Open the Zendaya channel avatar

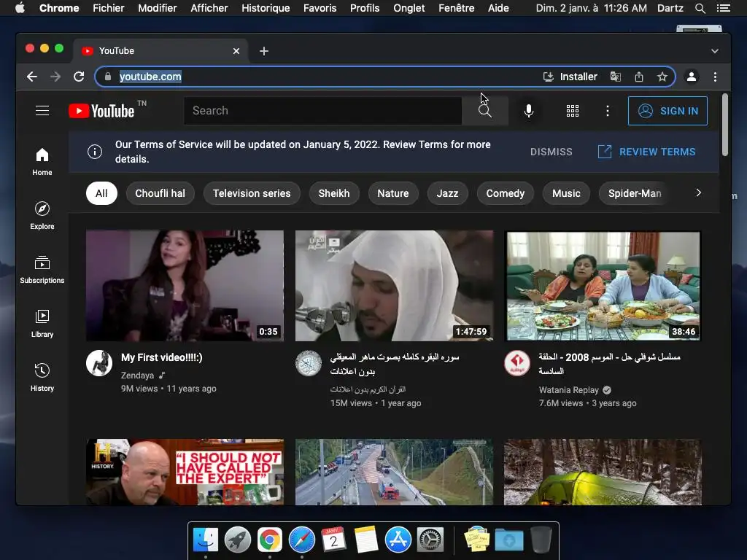pos(99,363)
